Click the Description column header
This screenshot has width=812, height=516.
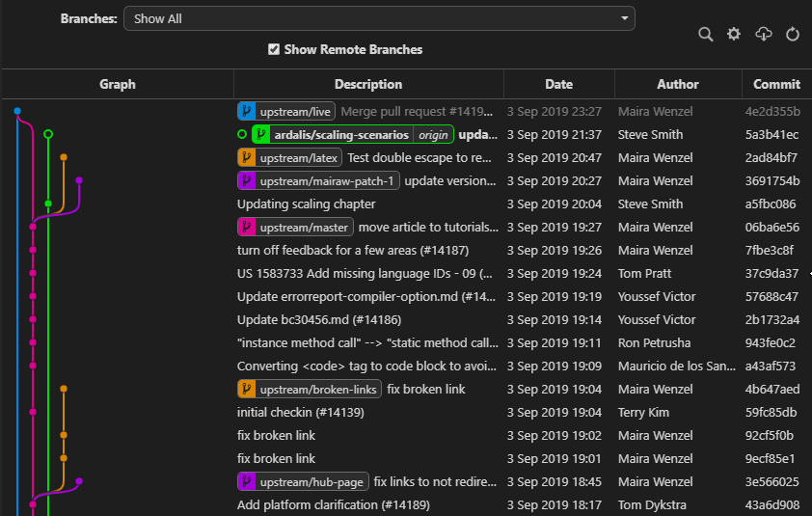[368, 84]
